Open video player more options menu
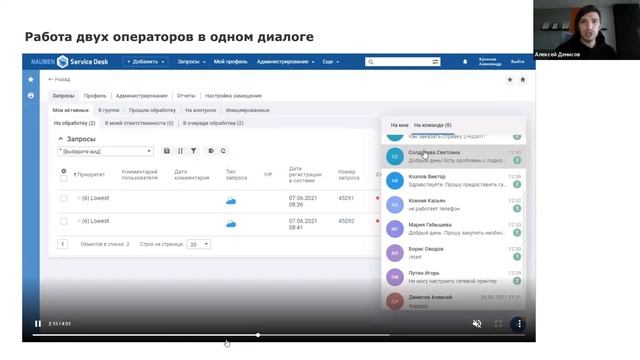This screenshot has width=640, height=360. [519, 324]
